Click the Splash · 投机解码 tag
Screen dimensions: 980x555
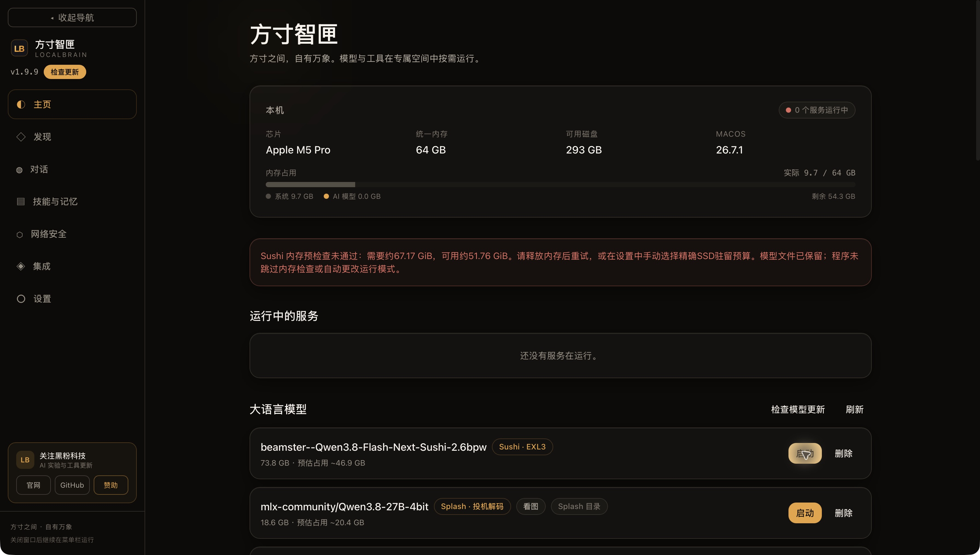(472, 506)
